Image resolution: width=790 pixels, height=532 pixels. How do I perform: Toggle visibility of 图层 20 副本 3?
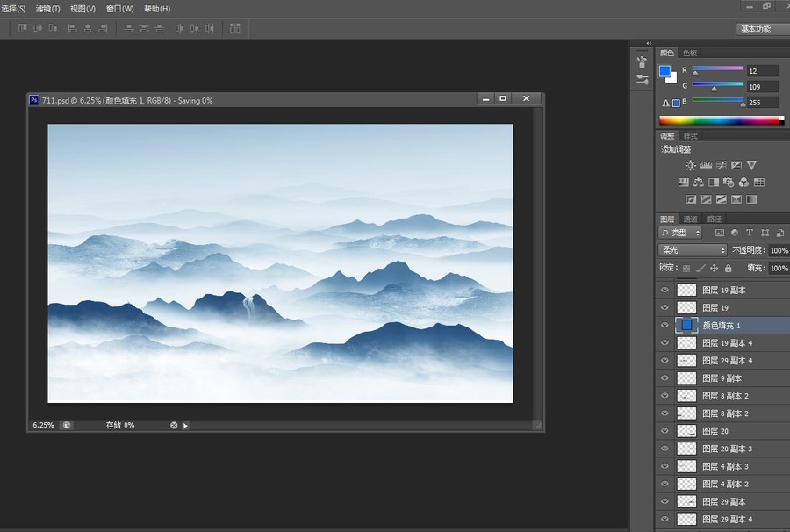[x=664, y=449]
